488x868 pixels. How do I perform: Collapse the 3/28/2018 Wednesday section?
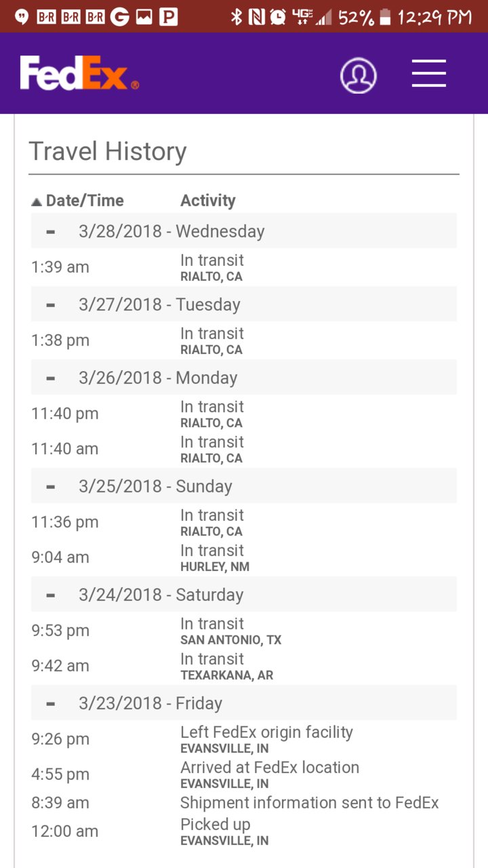(x=51, y=231)
